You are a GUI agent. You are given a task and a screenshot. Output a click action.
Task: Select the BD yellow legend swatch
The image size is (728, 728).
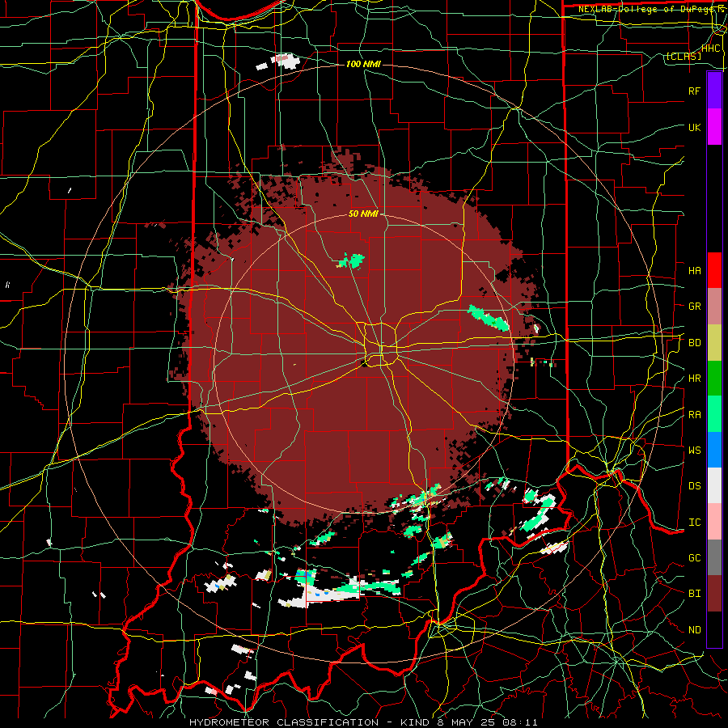tap(714, 343)
